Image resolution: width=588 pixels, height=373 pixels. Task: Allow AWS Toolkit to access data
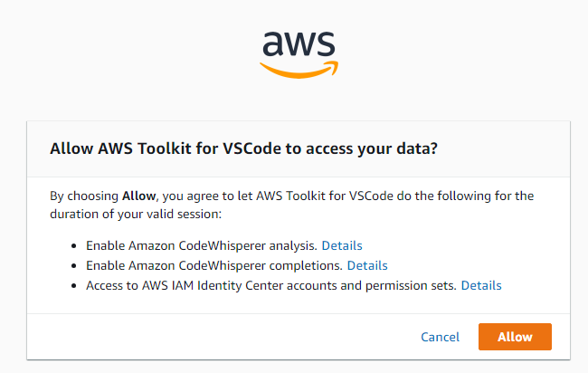tap(515, 337)
